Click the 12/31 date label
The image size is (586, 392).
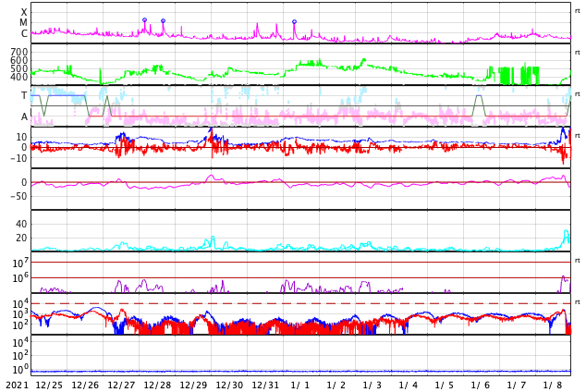click(x=265, y=386)
